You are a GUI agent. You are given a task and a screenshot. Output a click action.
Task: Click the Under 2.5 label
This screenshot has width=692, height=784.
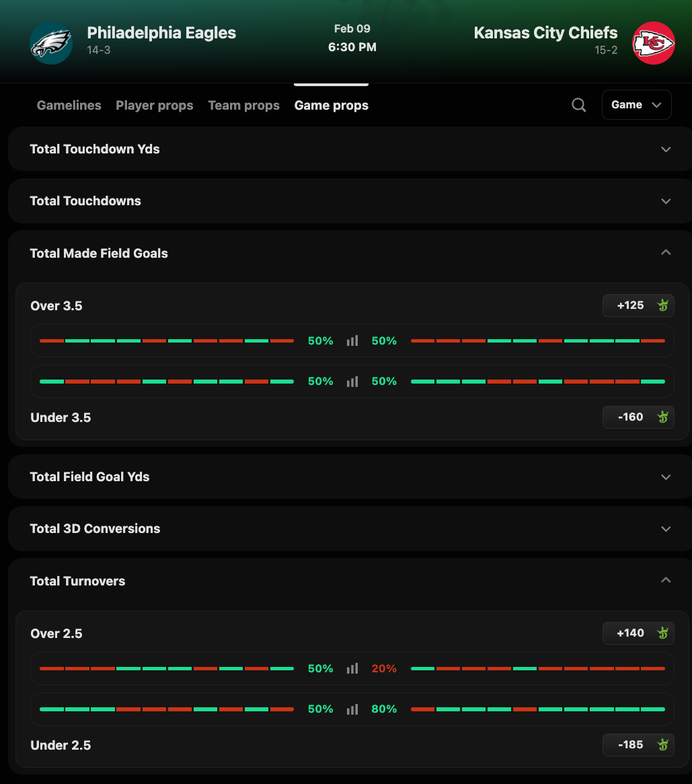pos(61,745)
